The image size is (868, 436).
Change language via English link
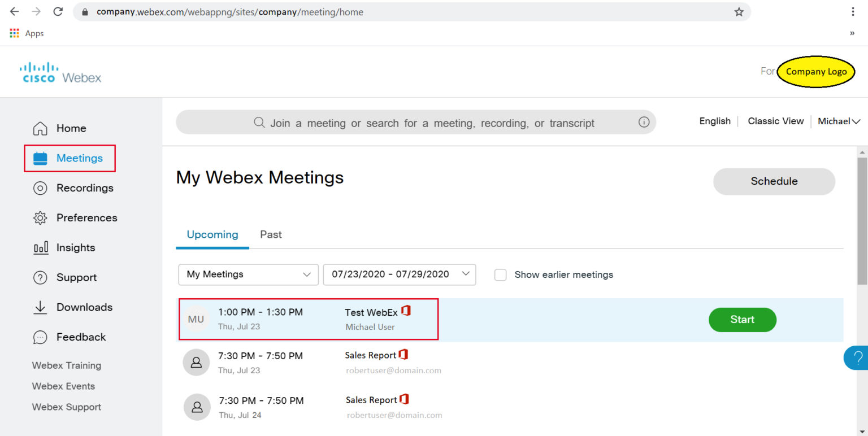click(715, 121)
